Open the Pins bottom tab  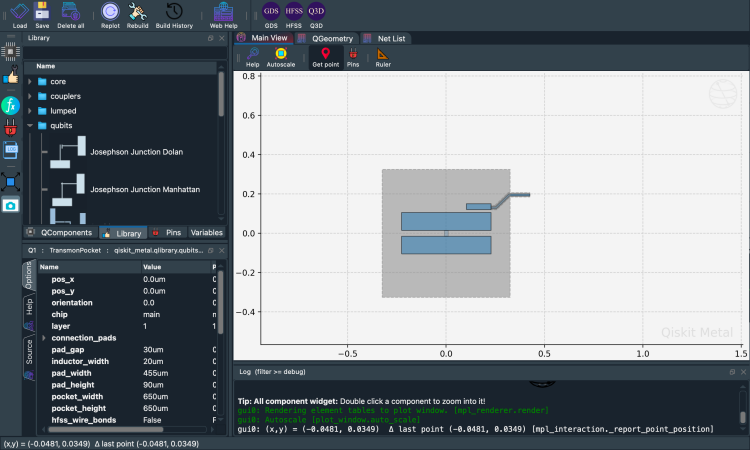167,232
